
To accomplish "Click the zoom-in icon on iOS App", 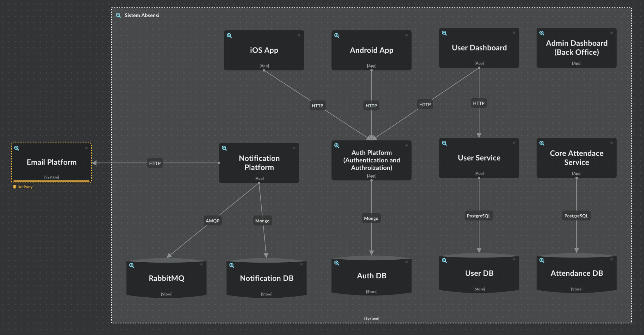I will point(229,35).
